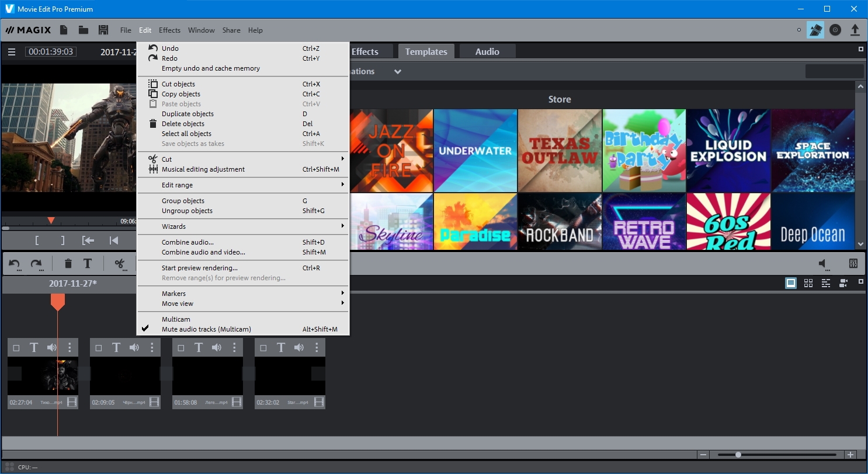Screen dimensions: 868x474
Task: Go to beginning playback control
Action: pos(114,241)
